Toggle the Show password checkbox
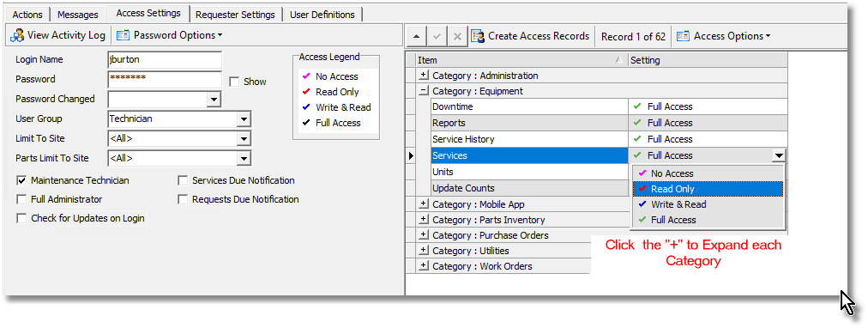The image size is (868, 328). [x=234, y=82]
